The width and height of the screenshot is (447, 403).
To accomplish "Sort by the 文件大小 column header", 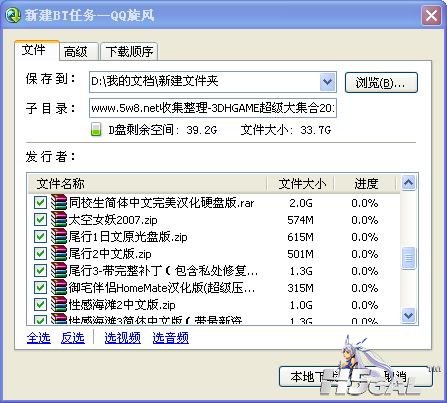I will (301, 183).
